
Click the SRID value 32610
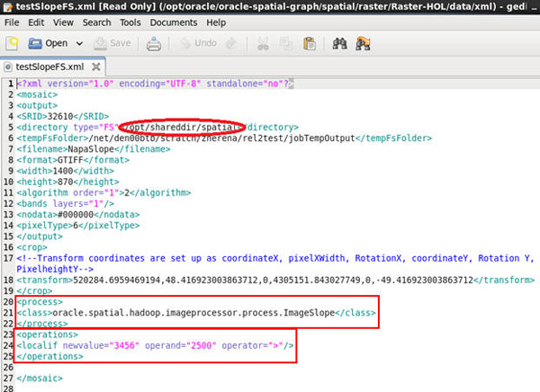[60, 116]
